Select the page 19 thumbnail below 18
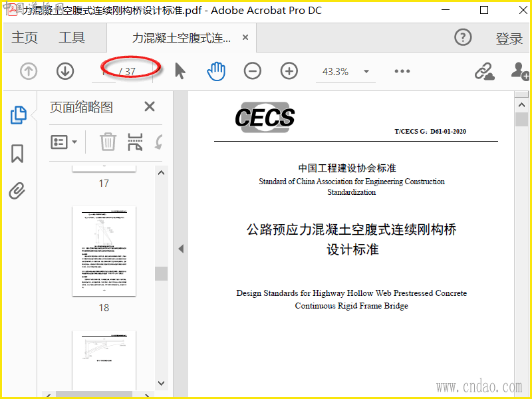This screenshot has height=399, width=532. coord(104,360)
